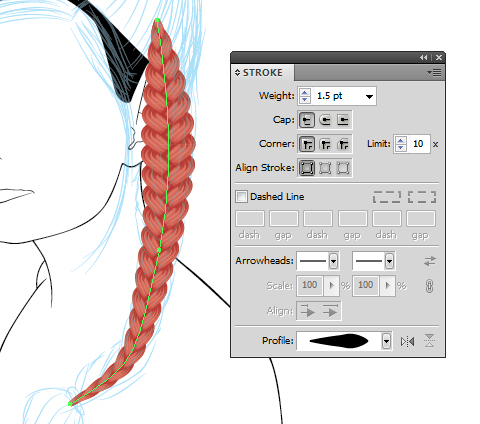480x424 pixels.
Task: Increase miter Limit with up arrow
Action: 401,140
